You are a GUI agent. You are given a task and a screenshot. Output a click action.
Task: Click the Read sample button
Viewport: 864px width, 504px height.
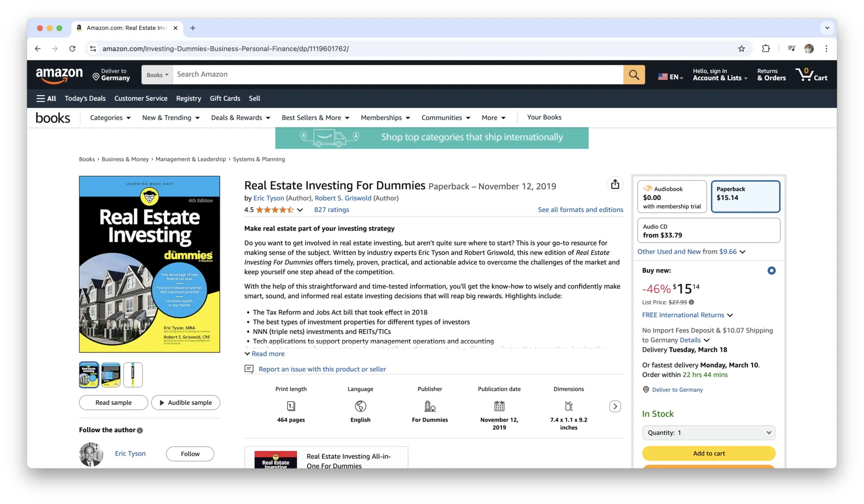113,403
